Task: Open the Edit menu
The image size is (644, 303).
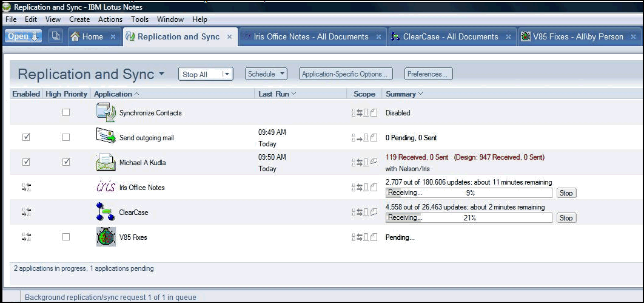Action: click(x=31, y=19)
